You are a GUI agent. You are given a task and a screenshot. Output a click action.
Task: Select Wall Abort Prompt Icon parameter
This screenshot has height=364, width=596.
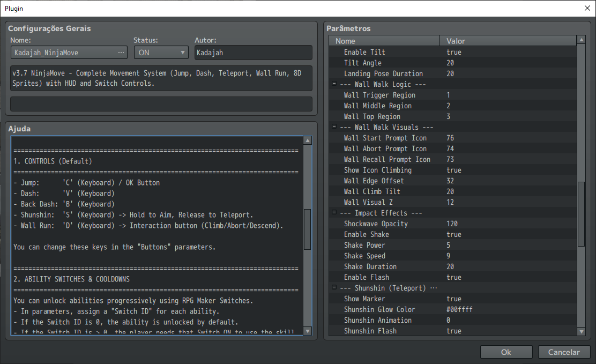(x=453, y=148)
